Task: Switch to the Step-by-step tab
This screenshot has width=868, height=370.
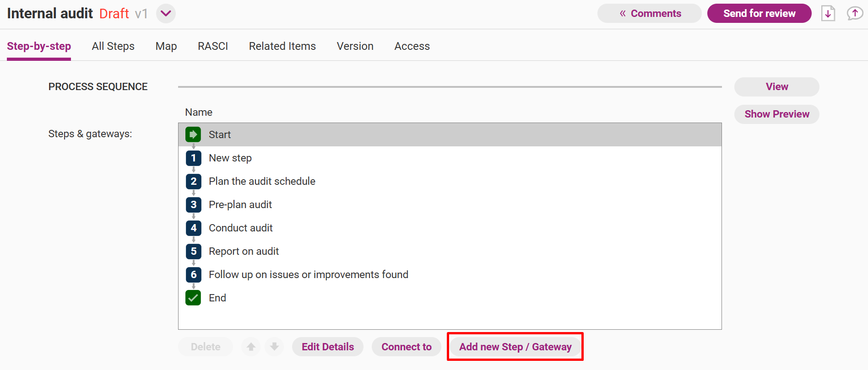Action: tap(39, 46)
